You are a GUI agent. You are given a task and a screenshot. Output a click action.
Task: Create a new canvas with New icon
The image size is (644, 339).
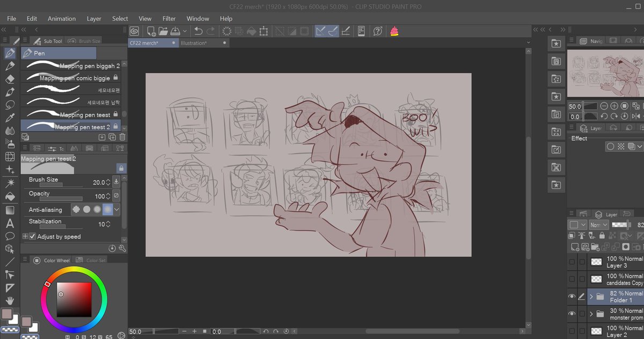(151, 31)
